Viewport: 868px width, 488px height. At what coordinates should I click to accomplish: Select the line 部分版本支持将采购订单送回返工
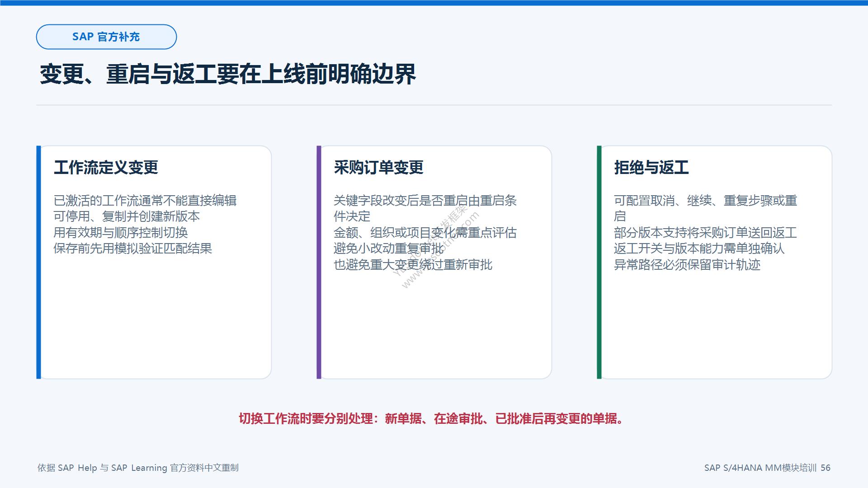pyautogui.click(x=706, y=233)
